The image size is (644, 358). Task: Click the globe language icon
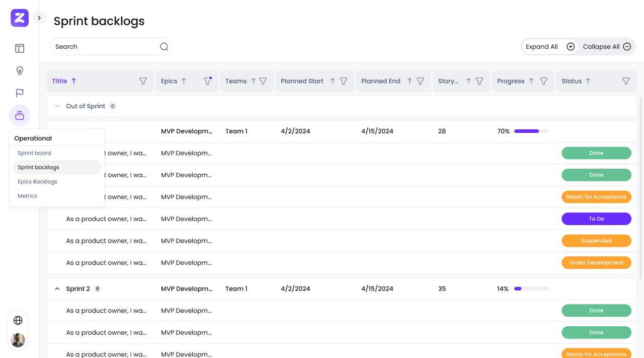click(x=18, y=320)
